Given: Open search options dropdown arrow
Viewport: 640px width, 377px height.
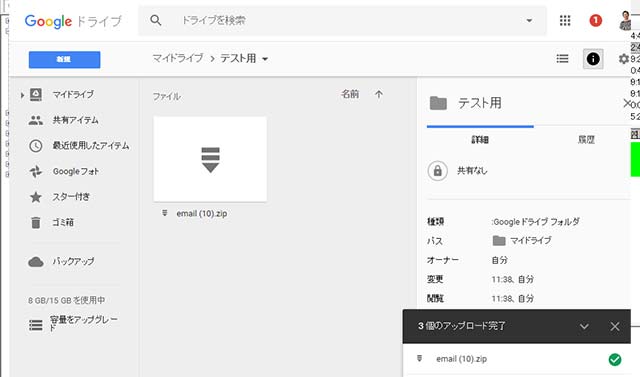Looking at the screenshot, I should coord(529,20).
